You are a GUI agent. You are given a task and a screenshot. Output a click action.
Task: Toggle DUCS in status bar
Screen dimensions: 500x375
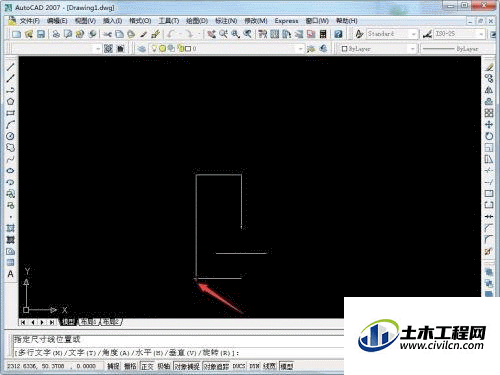[239, 366]
